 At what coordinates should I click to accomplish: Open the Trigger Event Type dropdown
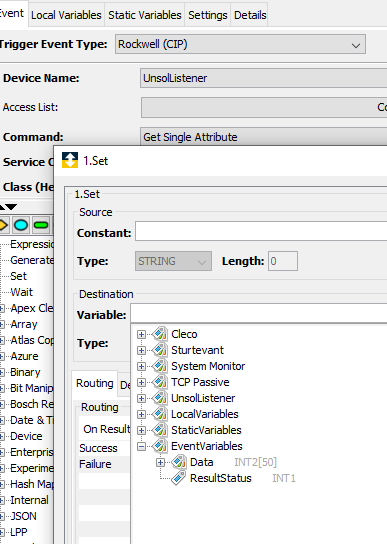coord(240,44)
